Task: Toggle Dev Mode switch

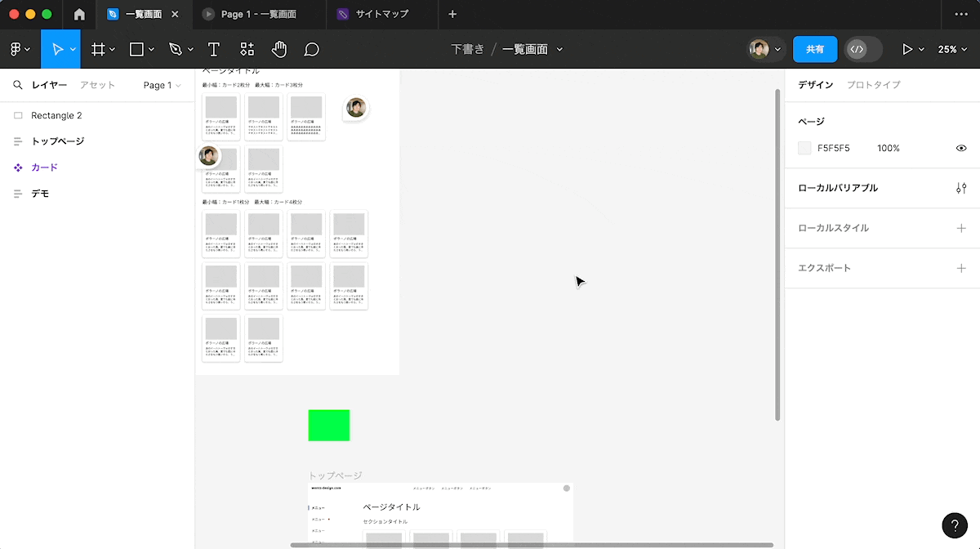Action: pyautogui.click(x=863, y=49)
